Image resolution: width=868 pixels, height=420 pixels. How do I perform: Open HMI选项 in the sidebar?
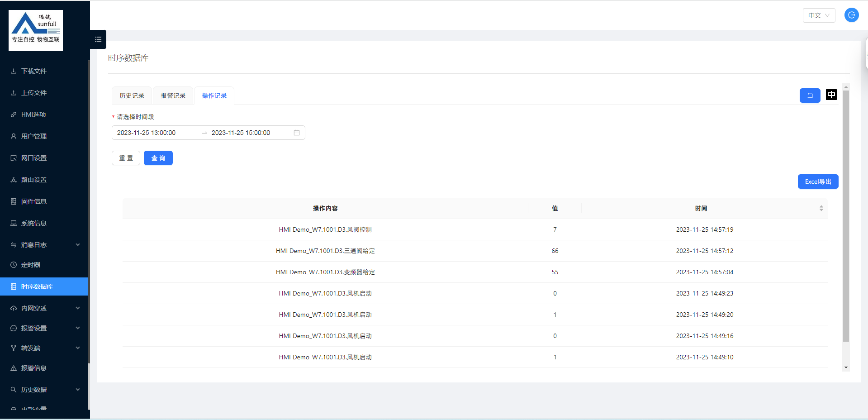click(x=33, y=115)
